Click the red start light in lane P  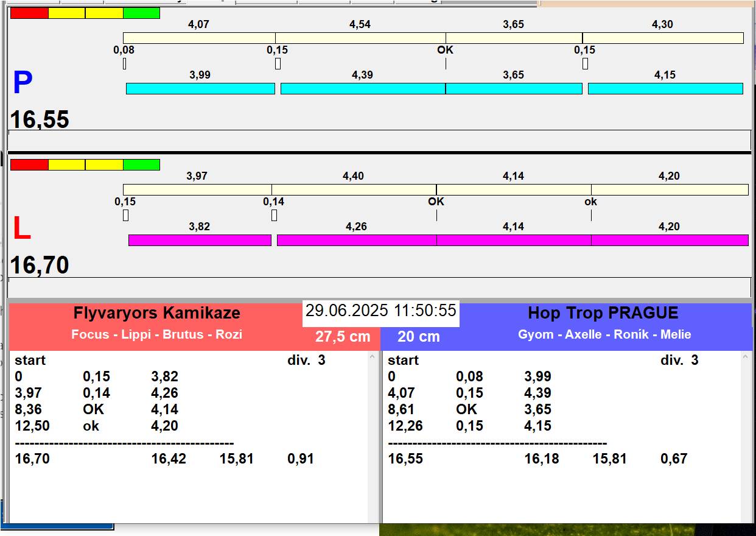coord(29,13)
